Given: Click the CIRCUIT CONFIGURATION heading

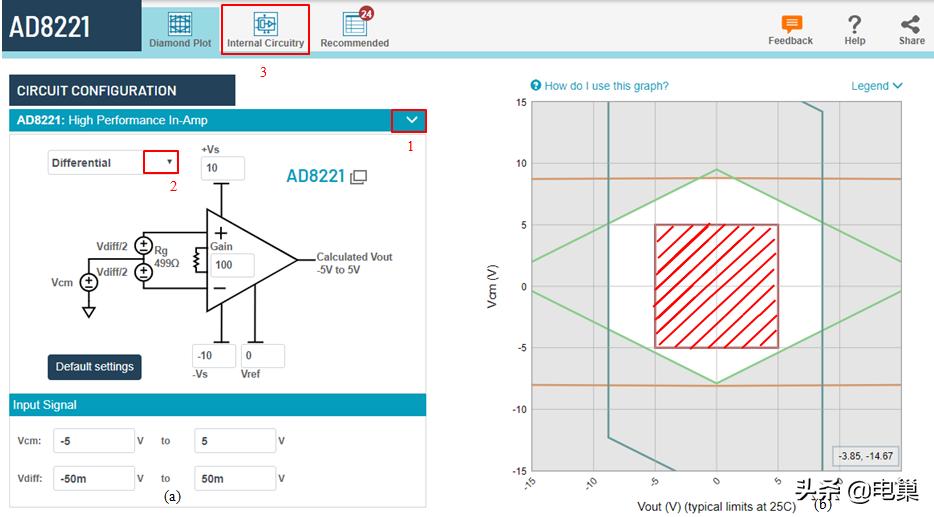Looking at the screenshot, I should click(122, 91).
